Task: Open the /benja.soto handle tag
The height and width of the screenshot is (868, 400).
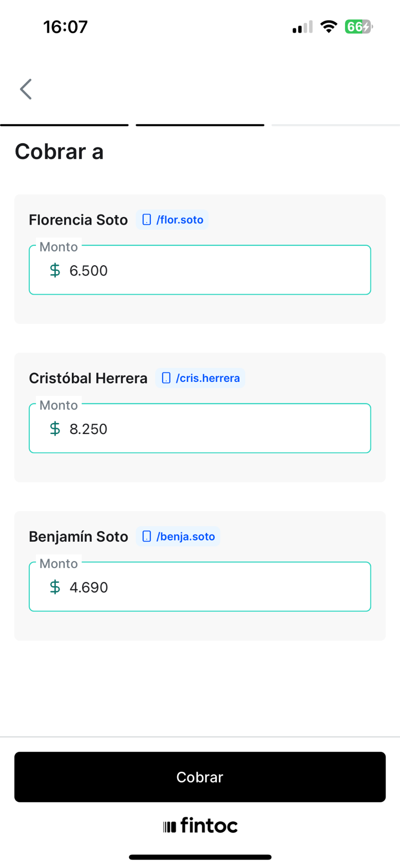Action: [x=178, y=536]
